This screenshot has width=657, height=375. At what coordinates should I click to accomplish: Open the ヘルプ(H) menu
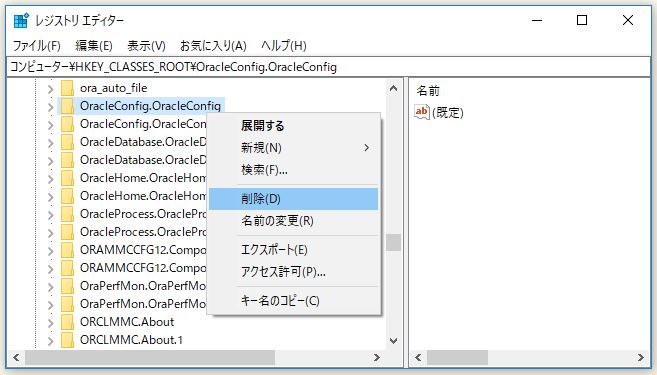click(x=284, y=45)
